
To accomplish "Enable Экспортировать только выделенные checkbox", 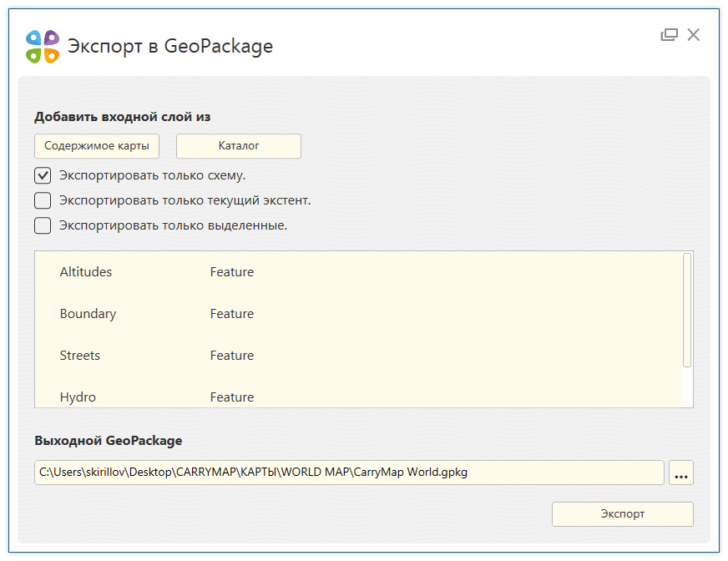I will [x=43, y=225].
